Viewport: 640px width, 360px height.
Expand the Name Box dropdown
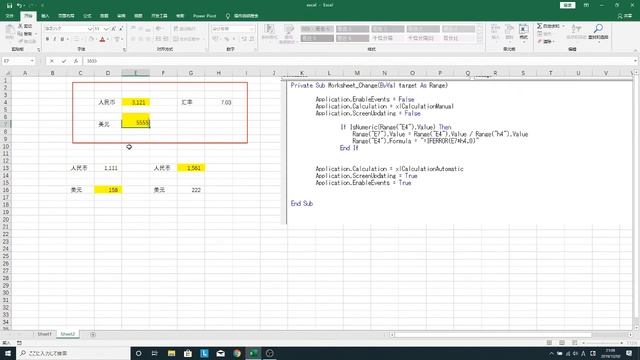(32, 61)
